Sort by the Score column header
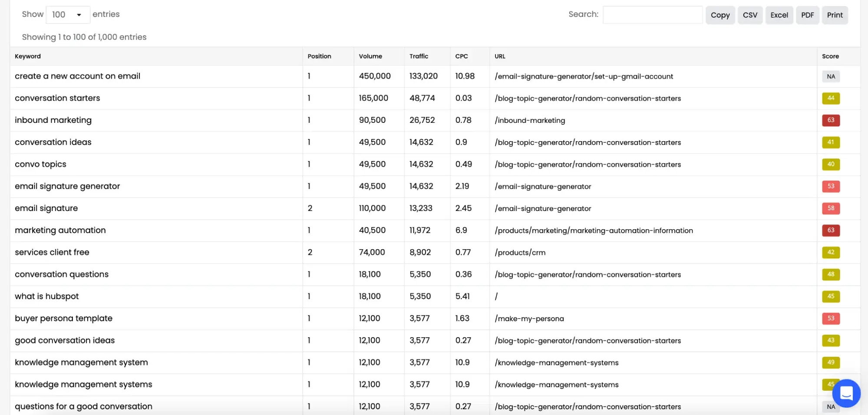868x415 pixels. coord(830,56)
